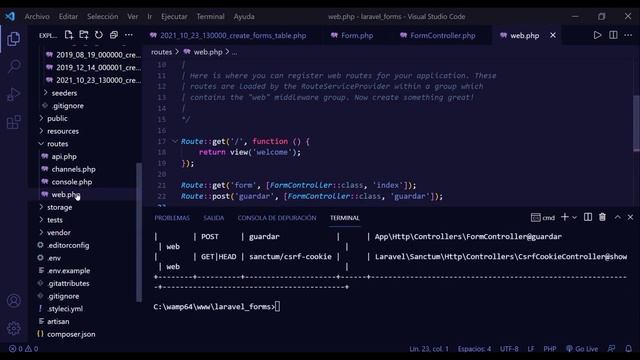Open the Ejecutar menu
Viewport: 640px width, 360px height.
click(x=174, y=16)
